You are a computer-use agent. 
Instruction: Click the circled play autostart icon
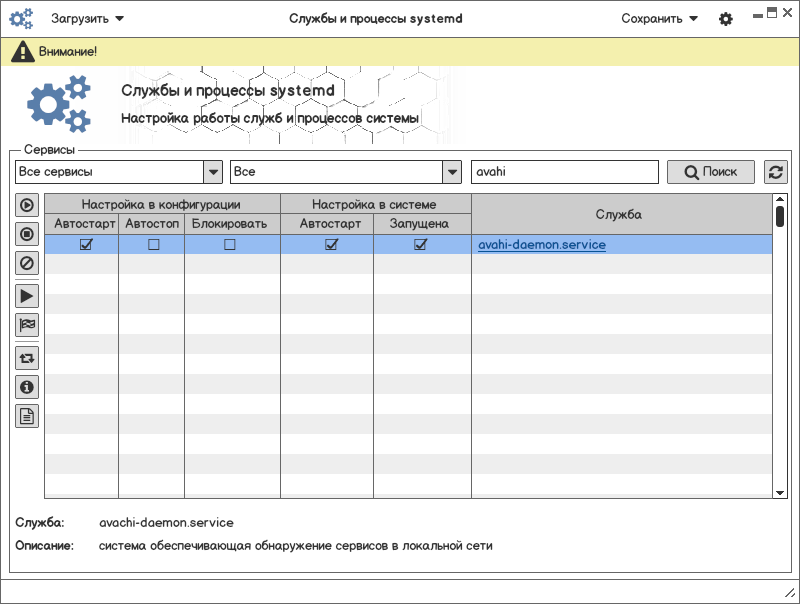click(27, 205)
